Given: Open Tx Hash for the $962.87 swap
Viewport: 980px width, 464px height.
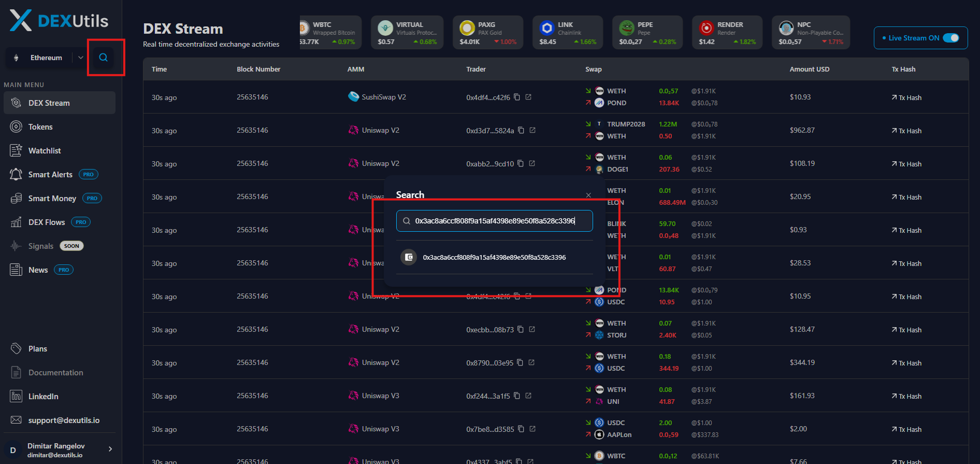Looking at the screenshot, I should click(x=906, y=131).
